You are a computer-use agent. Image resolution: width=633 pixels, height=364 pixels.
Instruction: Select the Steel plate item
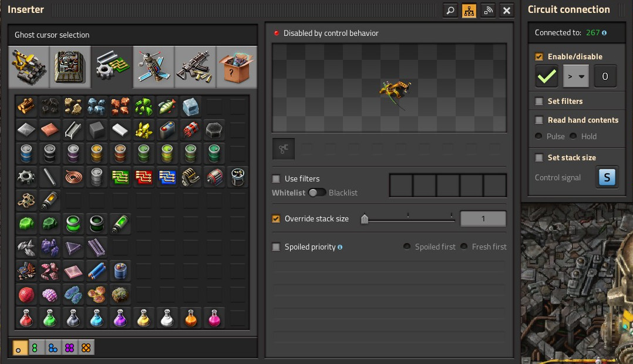pyautogui.click(x=73, y=130)
